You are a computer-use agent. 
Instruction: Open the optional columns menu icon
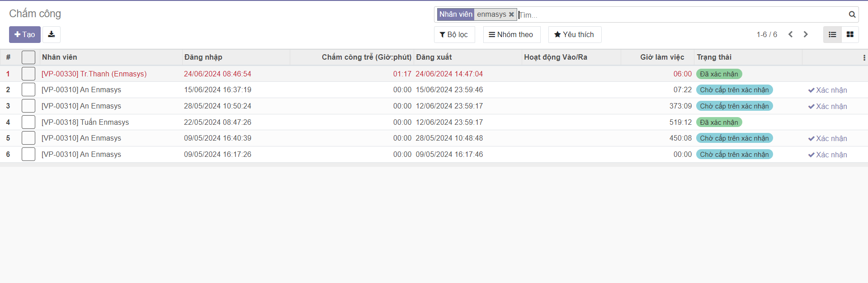pos(864,57)
